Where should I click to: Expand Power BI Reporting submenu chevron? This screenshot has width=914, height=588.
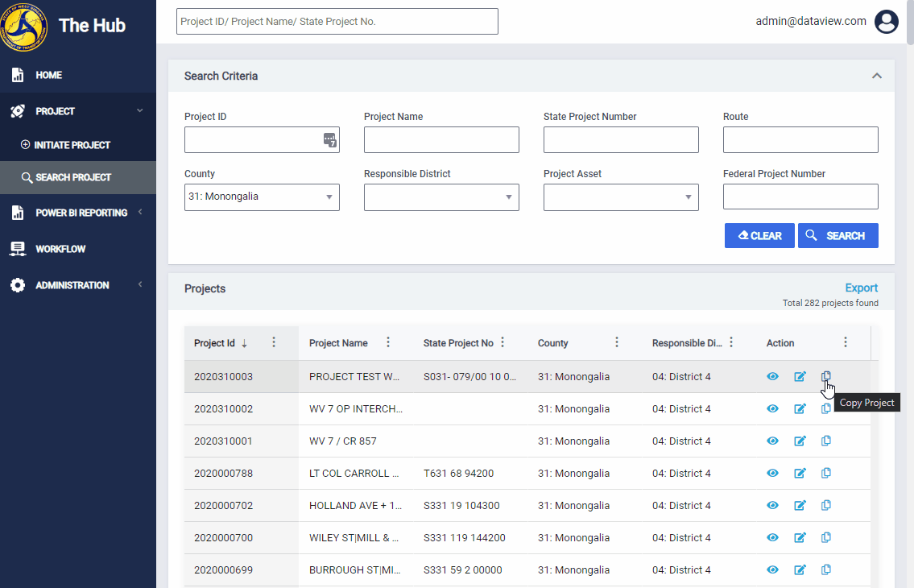click(x=140, y=212)
